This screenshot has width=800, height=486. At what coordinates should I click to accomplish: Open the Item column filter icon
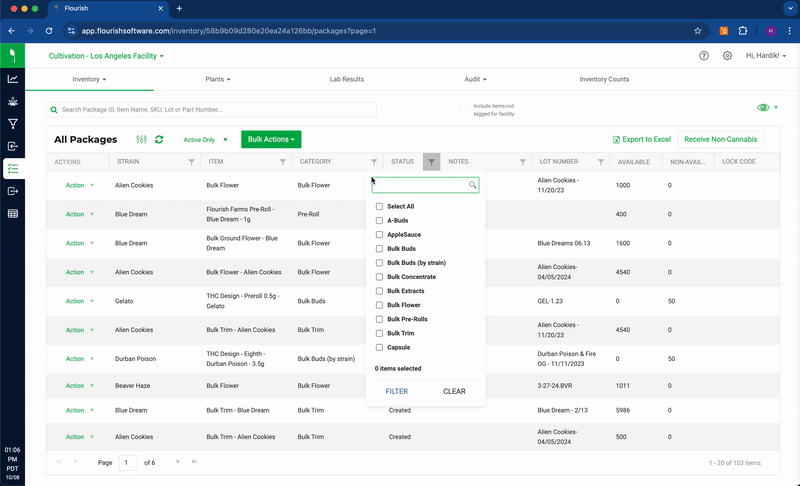(283, 162)
